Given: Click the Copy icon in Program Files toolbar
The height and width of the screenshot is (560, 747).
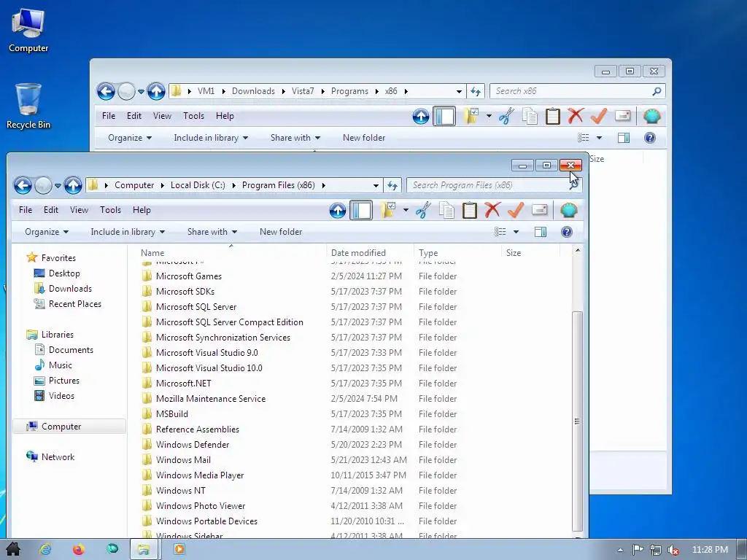Looking at the screenshot, I should pos(446,210).
